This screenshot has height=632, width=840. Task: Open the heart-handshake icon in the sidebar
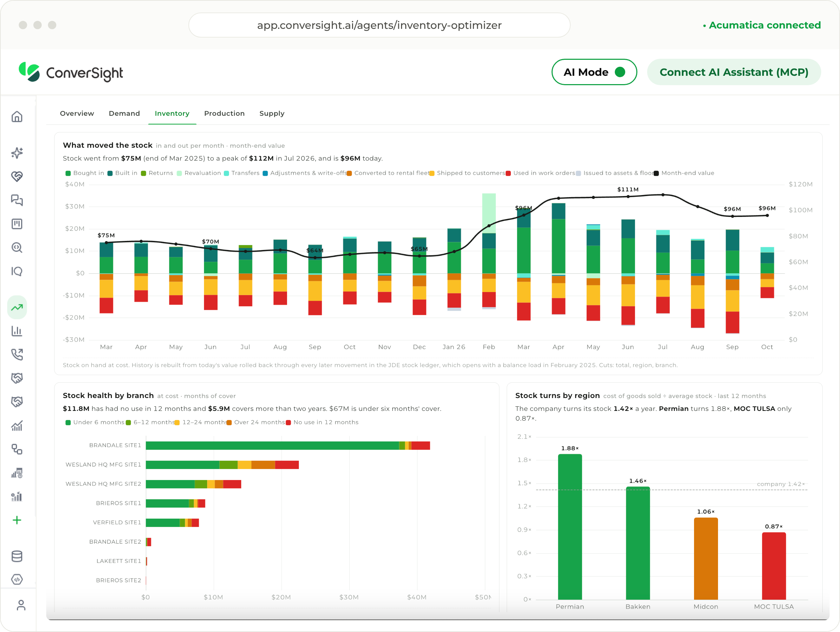pos(17,176)
